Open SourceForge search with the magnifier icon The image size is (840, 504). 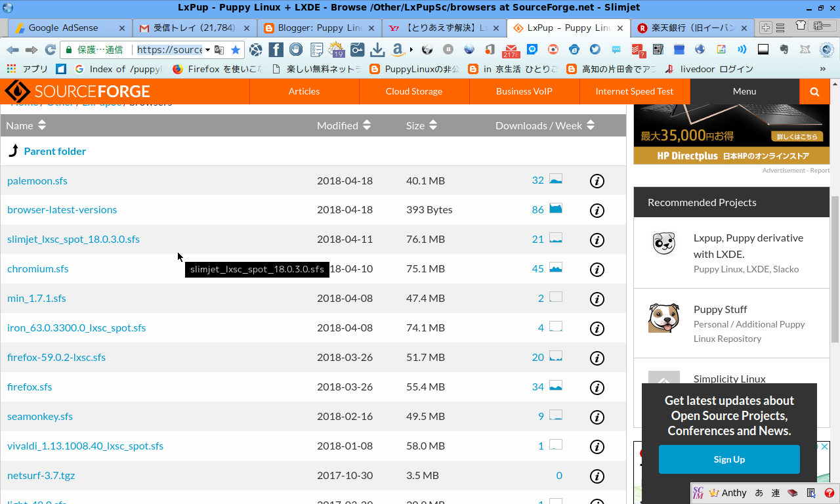coord(814,91)
